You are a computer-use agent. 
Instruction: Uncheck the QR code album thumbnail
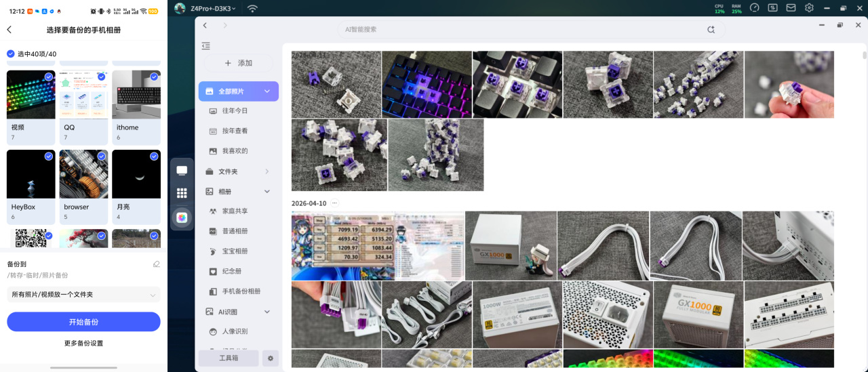[49, 236]
